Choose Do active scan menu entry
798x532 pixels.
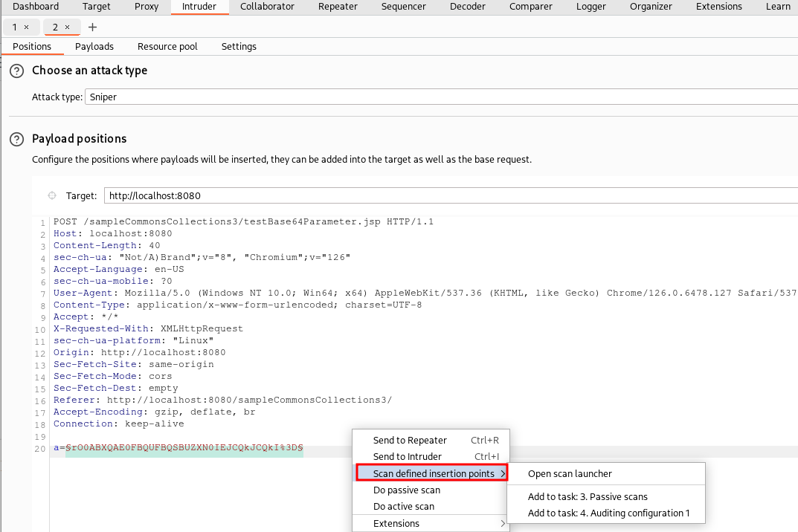pos(404,507)
